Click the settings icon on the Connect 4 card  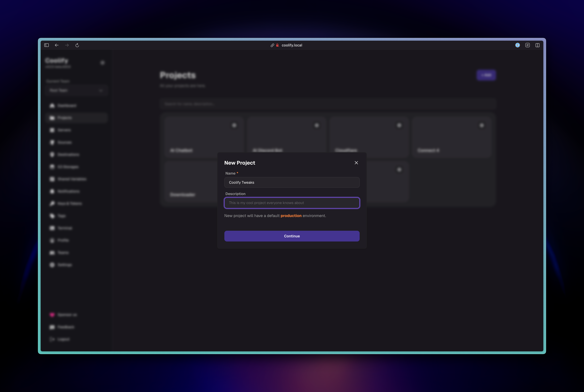[482, 125]
